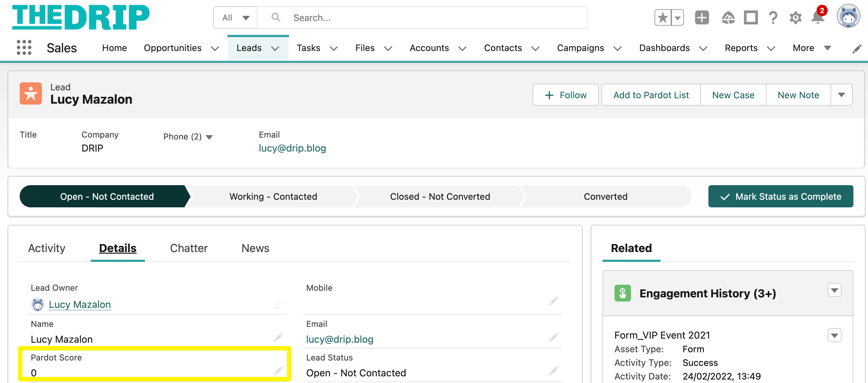Expand the Accounts nav chevron
Screen dimensions: 868x383
tap(462, 49)
